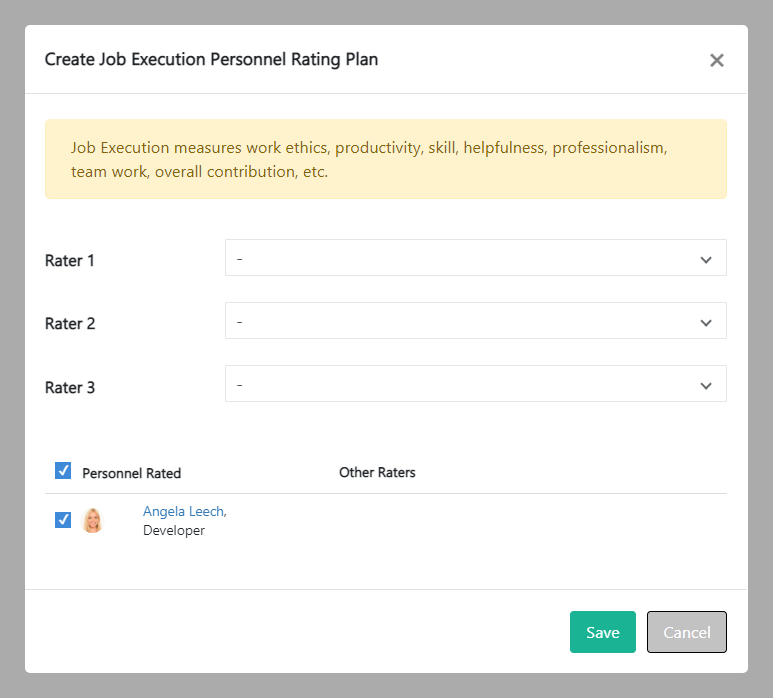This screenshot has width=773, height=698.
Task: Click the Rater 1 field label
Action: click(70, 261)
